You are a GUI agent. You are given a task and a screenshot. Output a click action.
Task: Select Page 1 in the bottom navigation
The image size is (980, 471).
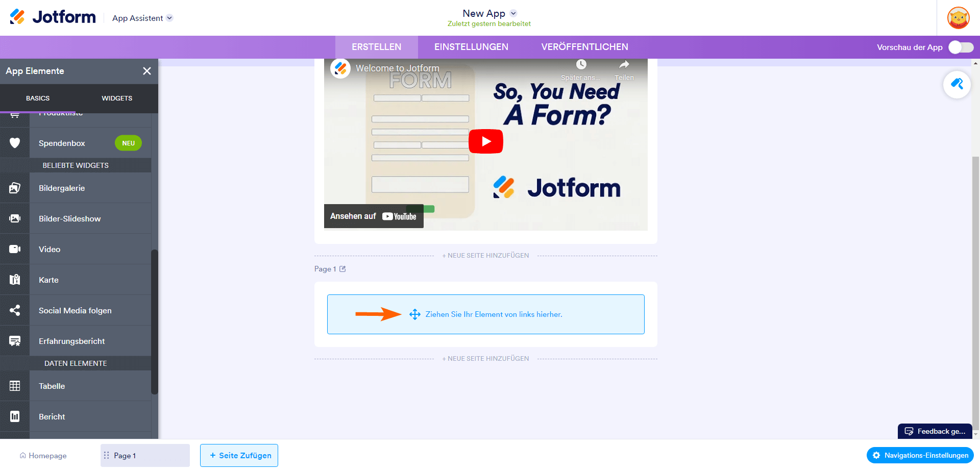145,456
